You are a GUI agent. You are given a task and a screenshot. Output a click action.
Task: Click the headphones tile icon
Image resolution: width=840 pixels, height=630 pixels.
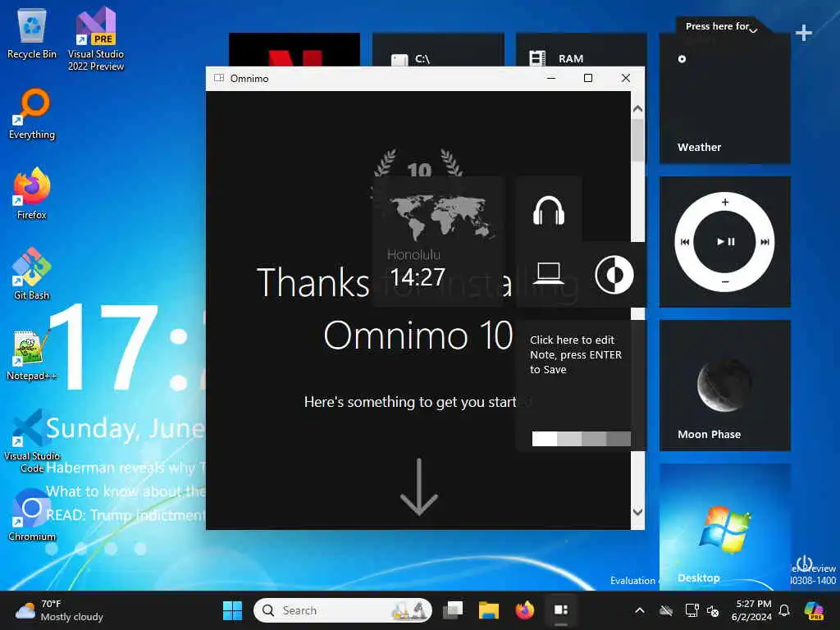(549, 209)
